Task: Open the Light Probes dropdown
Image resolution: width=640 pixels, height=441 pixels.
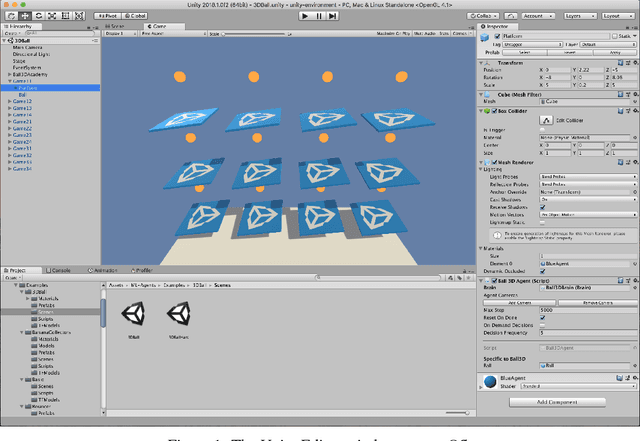Action: pos(585,176)
